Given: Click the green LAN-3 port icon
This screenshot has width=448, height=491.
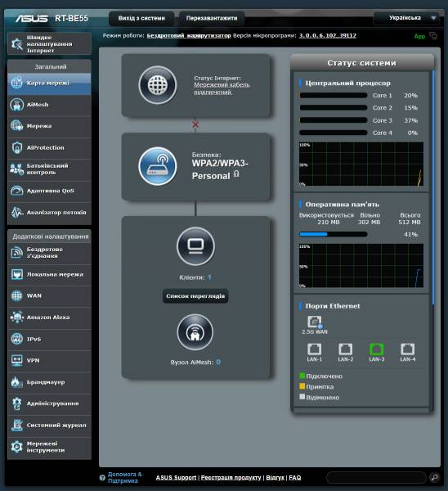Looking at the screenshot, I should [x=376, y=349].
